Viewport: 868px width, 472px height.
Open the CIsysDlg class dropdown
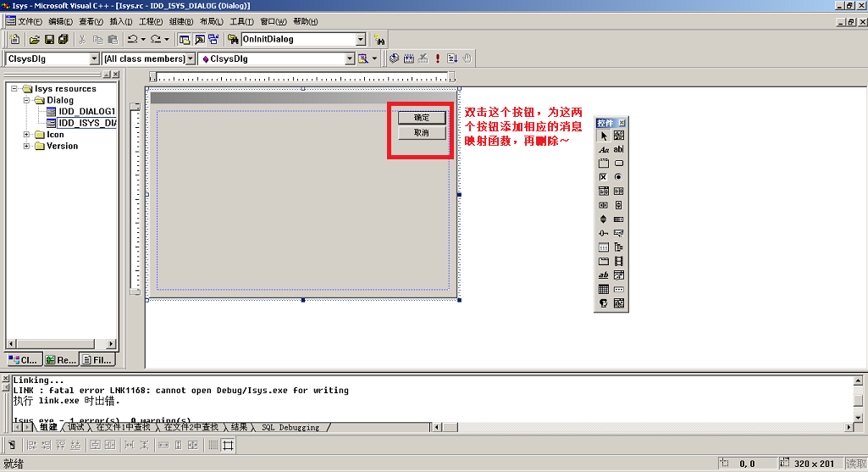94,58
